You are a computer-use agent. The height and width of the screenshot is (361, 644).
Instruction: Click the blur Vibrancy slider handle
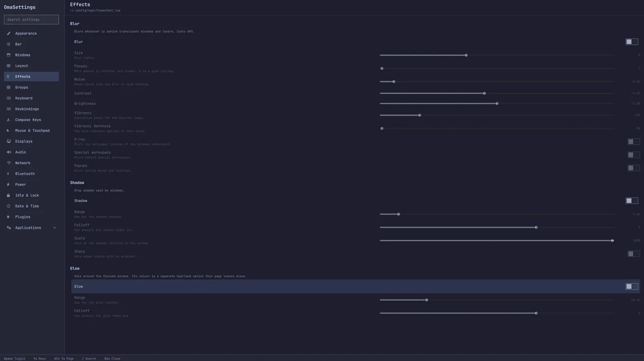point(420,115)
